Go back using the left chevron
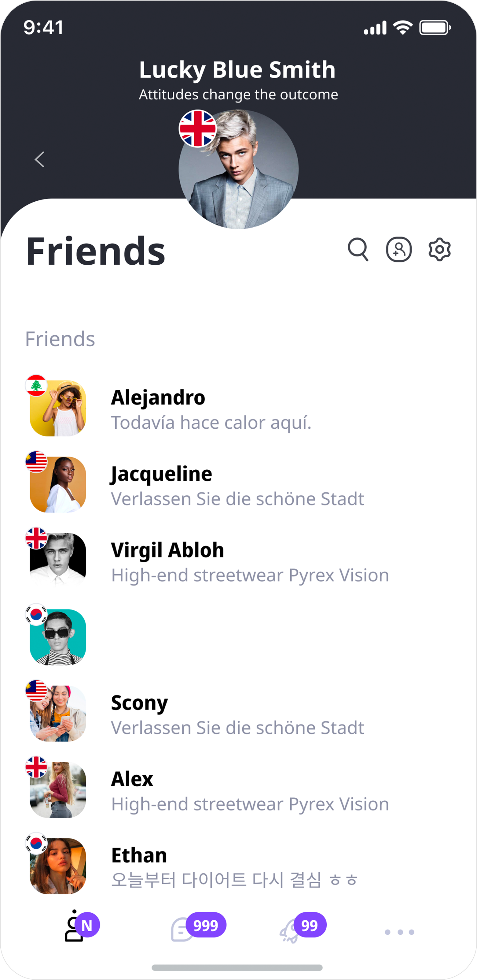 39,159
